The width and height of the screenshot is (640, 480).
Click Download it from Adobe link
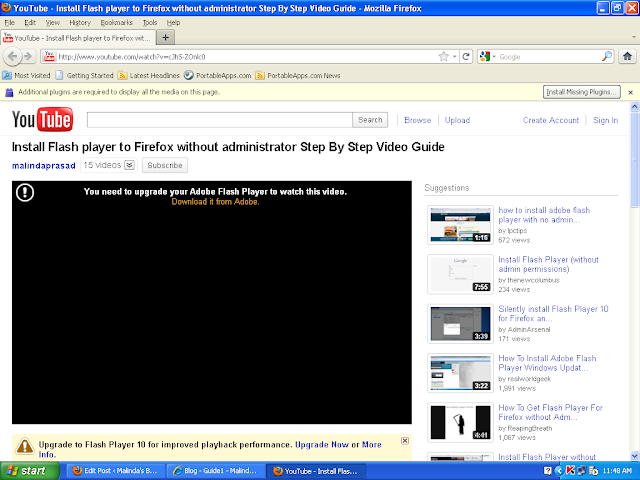[216, 202]
